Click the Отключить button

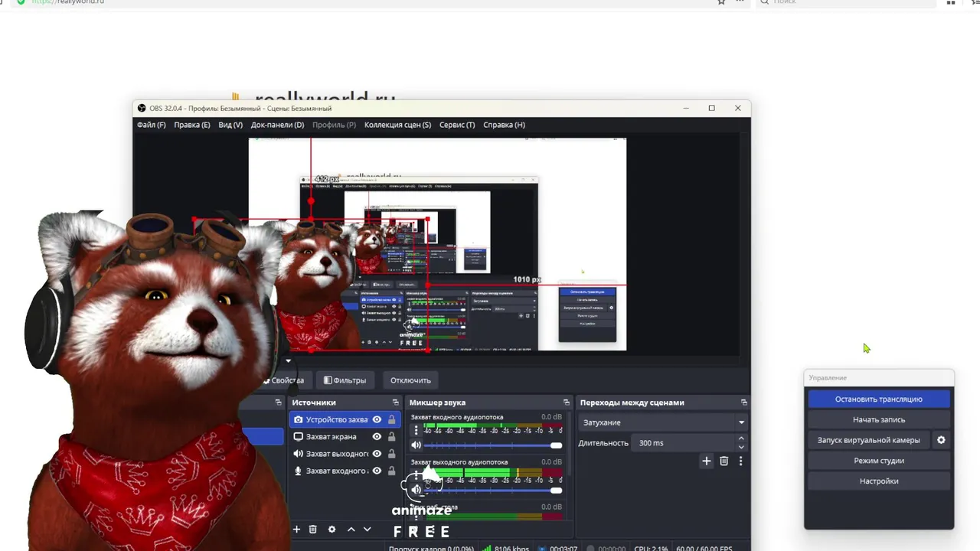click(x=410, y=380)
